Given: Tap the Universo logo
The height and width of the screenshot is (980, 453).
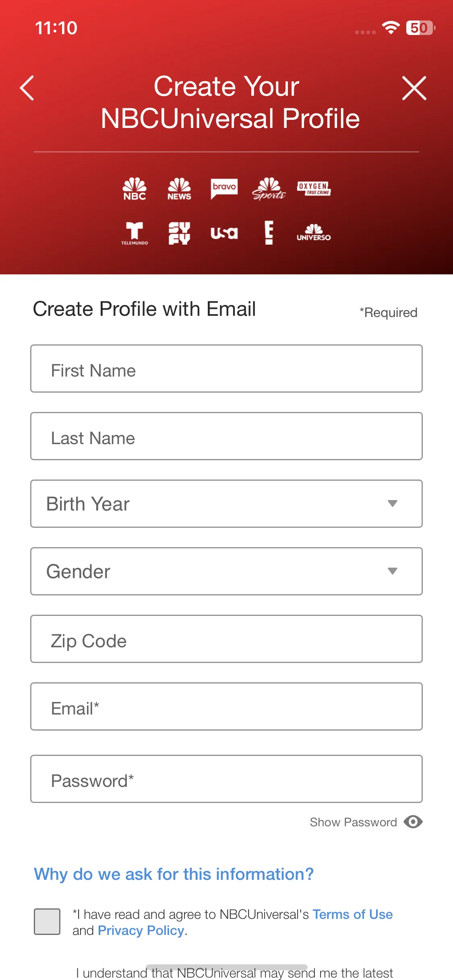Looking at the screenshot, I should coord(314,233).
